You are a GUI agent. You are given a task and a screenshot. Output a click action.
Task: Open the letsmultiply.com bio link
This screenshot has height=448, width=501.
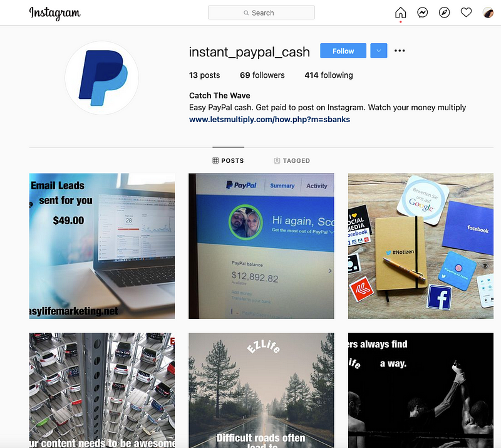(269, 119)
